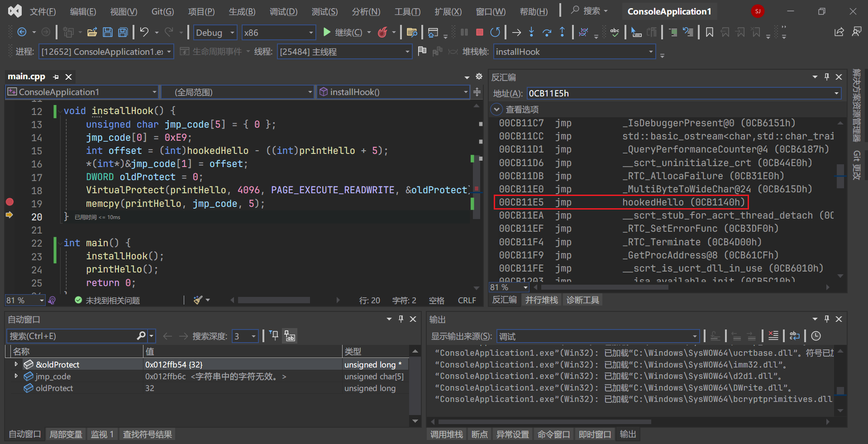
Task: Click the code editor horizontal scrollbar
Action: coord(274,300)
